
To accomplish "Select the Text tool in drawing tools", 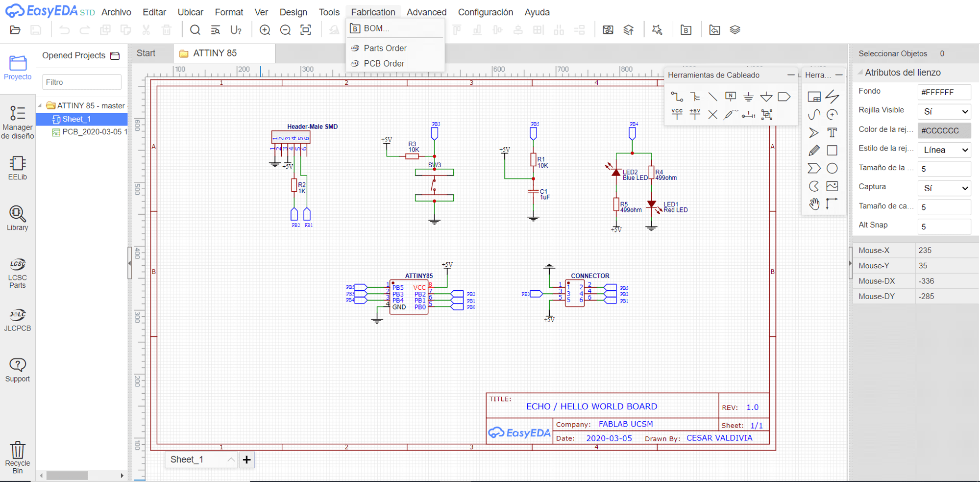I will coord(832,132).
